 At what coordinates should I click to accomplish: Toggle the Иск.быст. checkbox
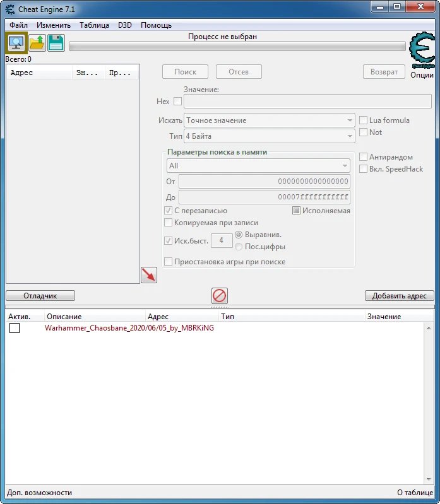(x=168, y=240)
